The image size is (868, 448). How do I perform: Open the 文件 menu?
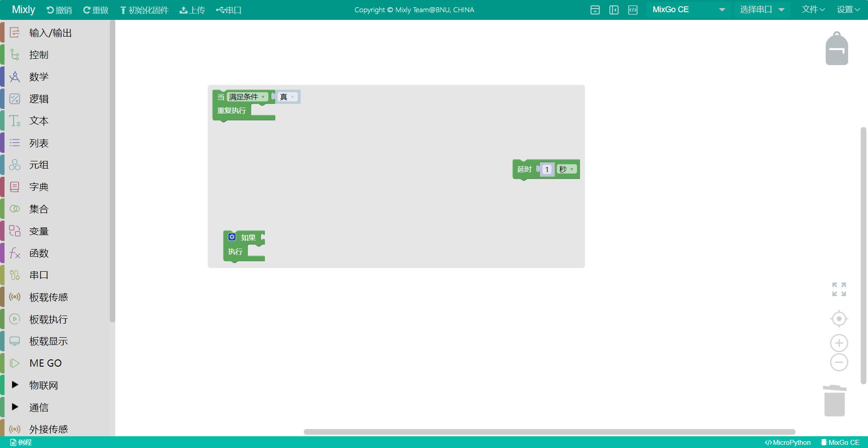[813, 9]
